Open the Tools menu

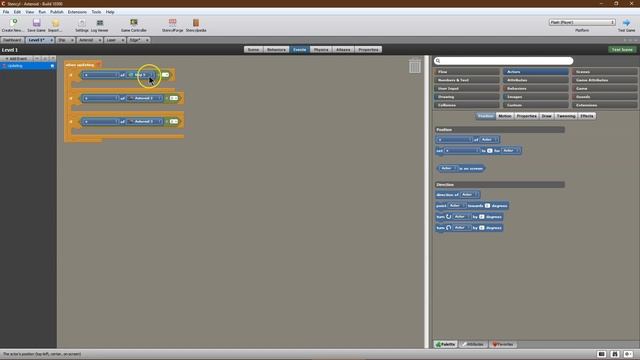pos(96,12)
